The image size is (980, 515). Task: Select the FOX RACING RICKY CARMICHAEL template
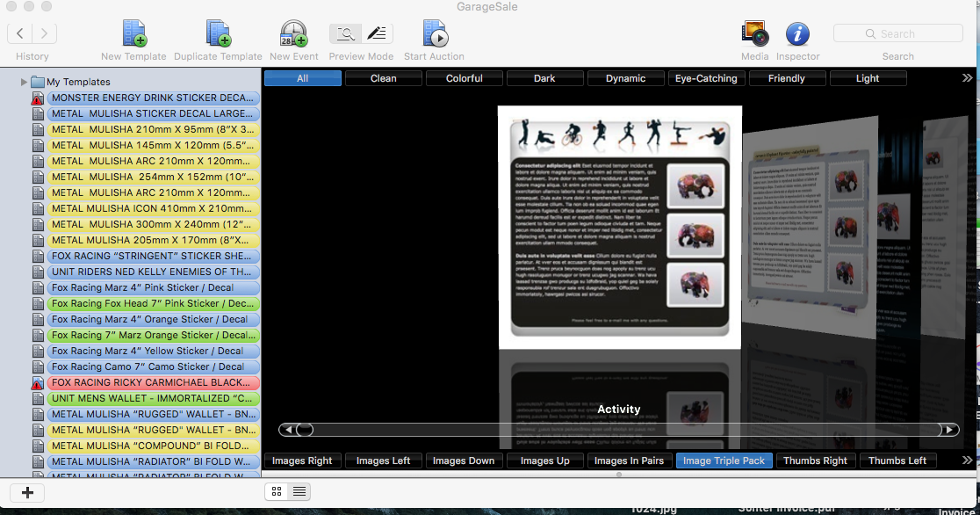153,383
